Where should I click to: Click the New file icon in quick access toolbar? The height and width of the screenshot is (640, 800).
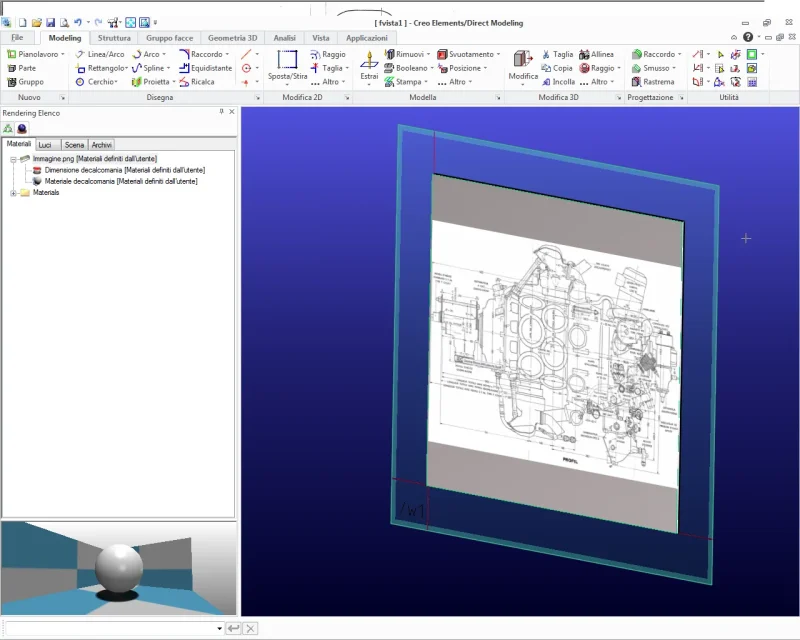[22, 22]
